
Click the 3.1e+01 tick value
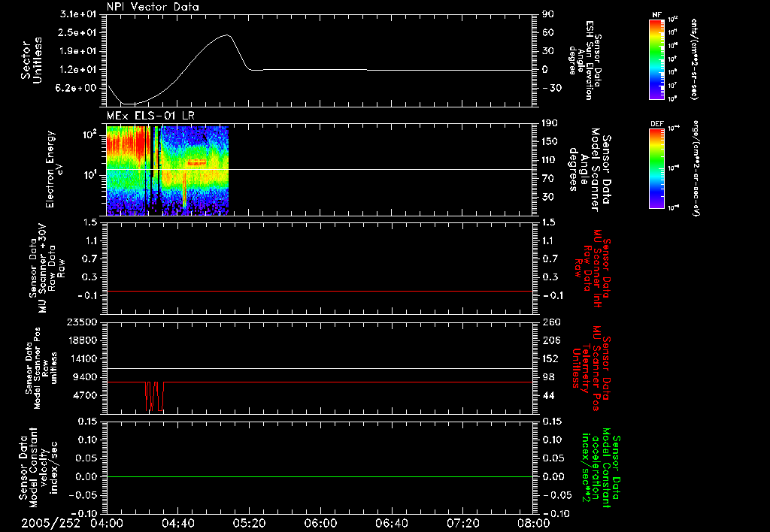point(79,14)
